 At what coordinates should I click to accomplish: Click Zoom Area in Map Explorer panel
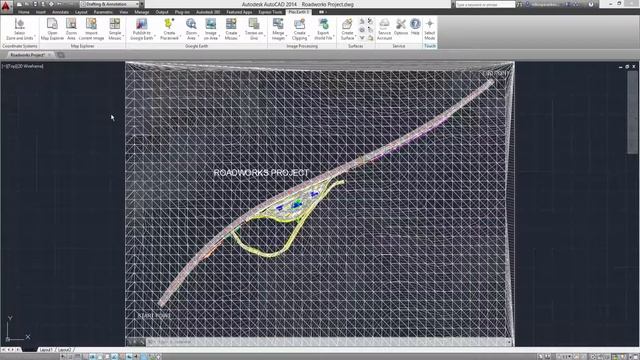(71, 29)
